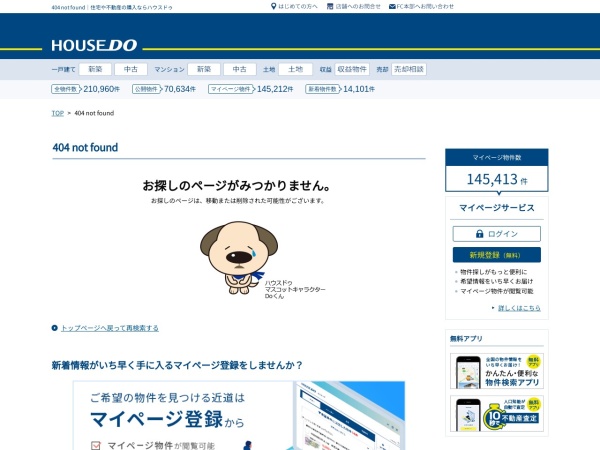Click お探しのページがみつかりません text
600x450 pixels.
coord(237,186)
